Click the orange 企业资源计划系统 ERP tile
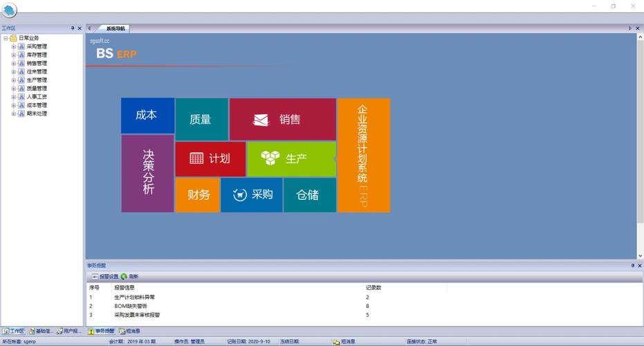 (363, 155)
